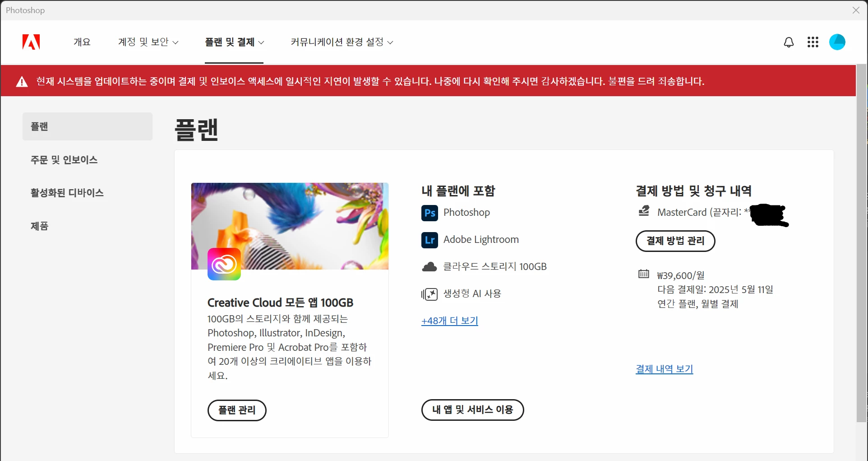Open the notifications bell

tap(789, 42)
